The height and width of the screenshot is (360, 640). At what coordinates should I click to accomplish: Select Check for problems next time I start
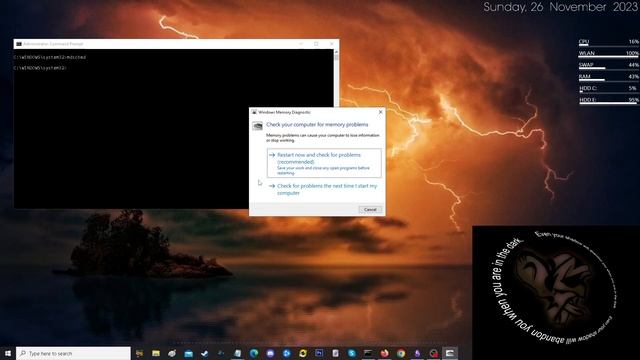click(x=324, y=189)
